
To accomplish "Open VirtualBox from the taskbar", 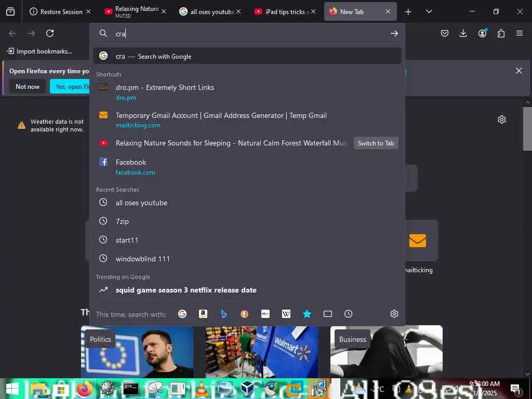I will (x=248, y=389).
